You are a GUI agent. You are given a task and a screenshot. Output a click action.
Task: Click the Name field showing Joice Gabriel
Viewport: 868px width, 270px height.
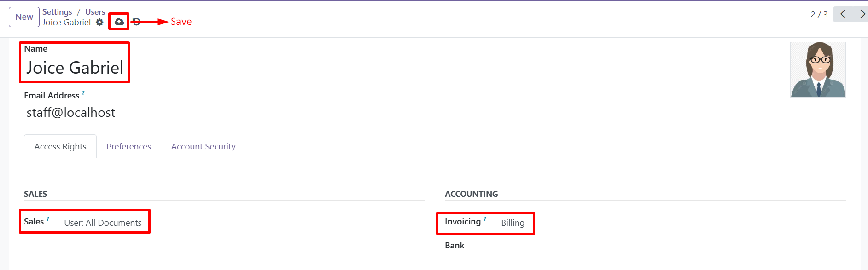[x=74, y=68]
